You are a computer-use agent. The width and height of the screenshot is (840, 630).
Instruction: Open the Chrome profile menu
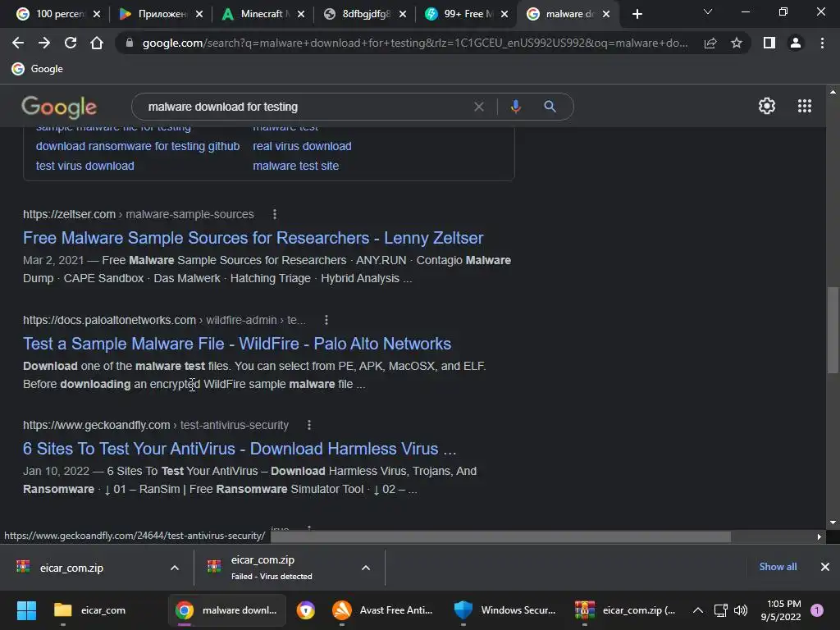point(796,43)
